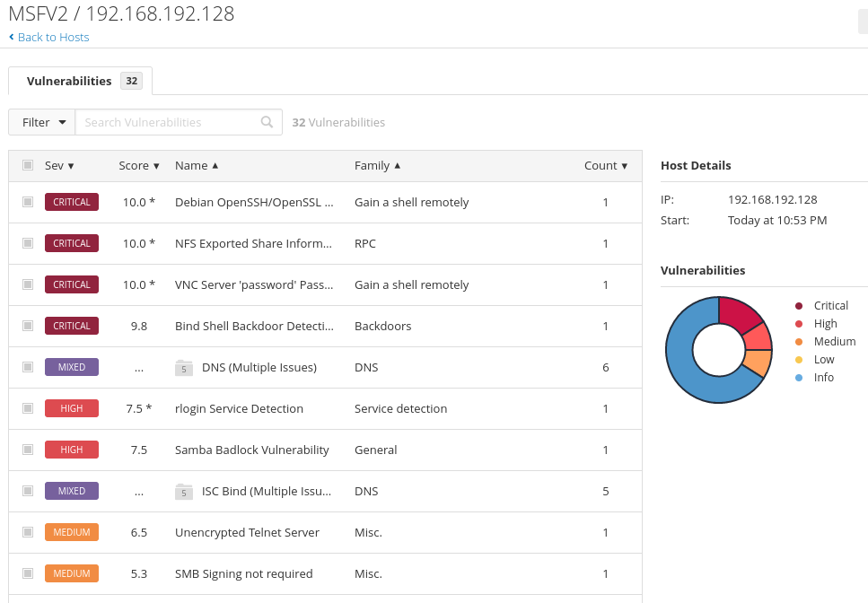This screenshot has height=603, width=868.
Task: Sort by Sev column arrow
Action: [71, 166]
